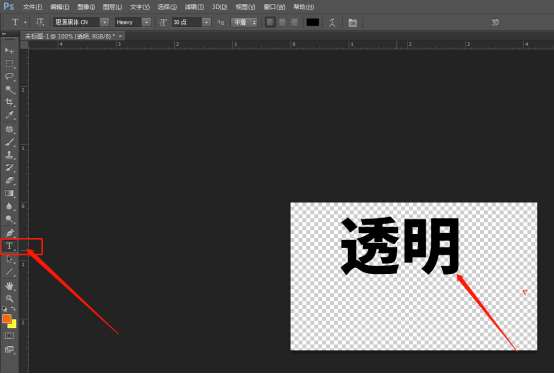The width and height of the screenshot is (554, 374).
Task: Expand the font size dropdown
Action: [207, 22]
